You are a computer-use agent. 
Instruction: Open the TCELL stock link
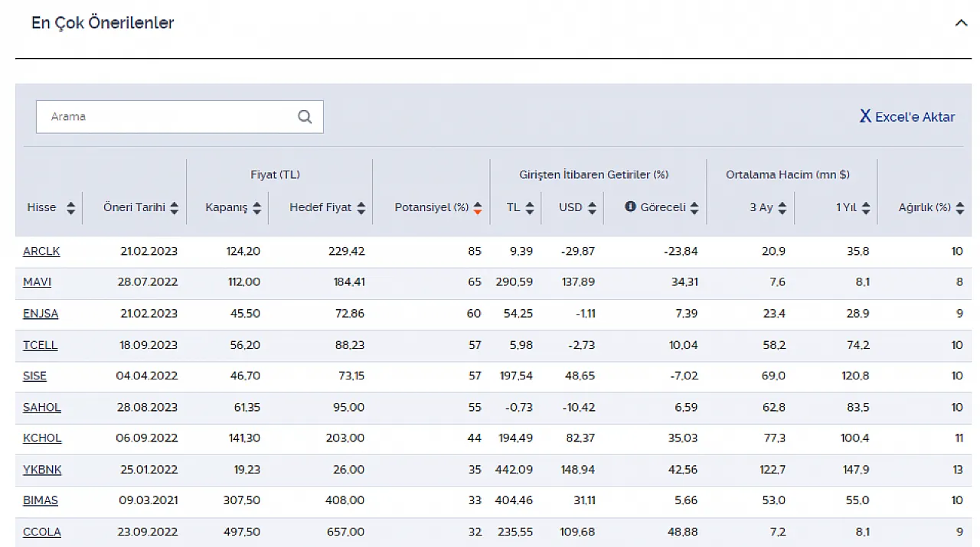coord(41,344)
